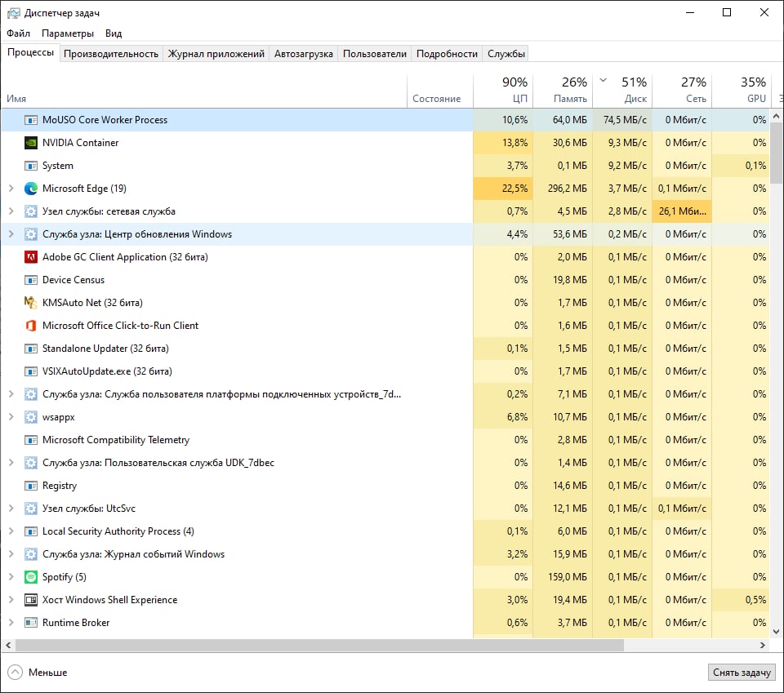
Task: Switch to the Производительность tab
Action: [x=111, y=54]
